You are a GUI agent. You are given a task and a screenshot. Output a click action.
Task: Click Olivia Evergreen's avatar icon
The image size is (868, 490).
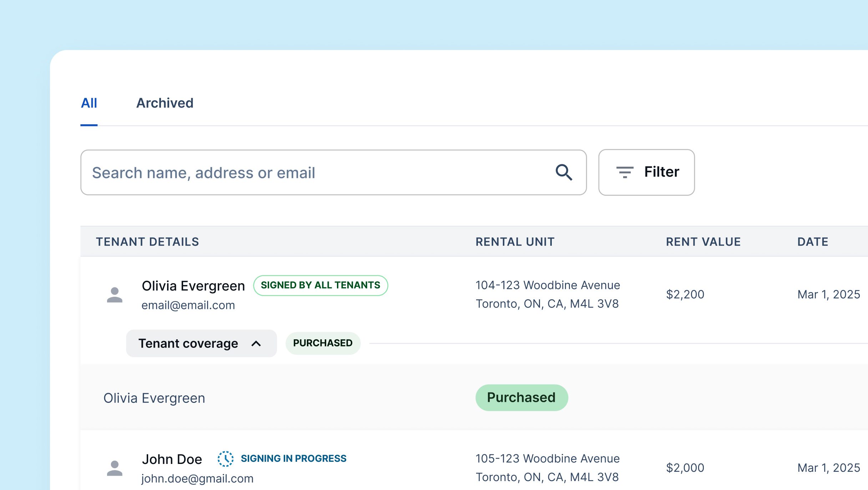(115, 295)
